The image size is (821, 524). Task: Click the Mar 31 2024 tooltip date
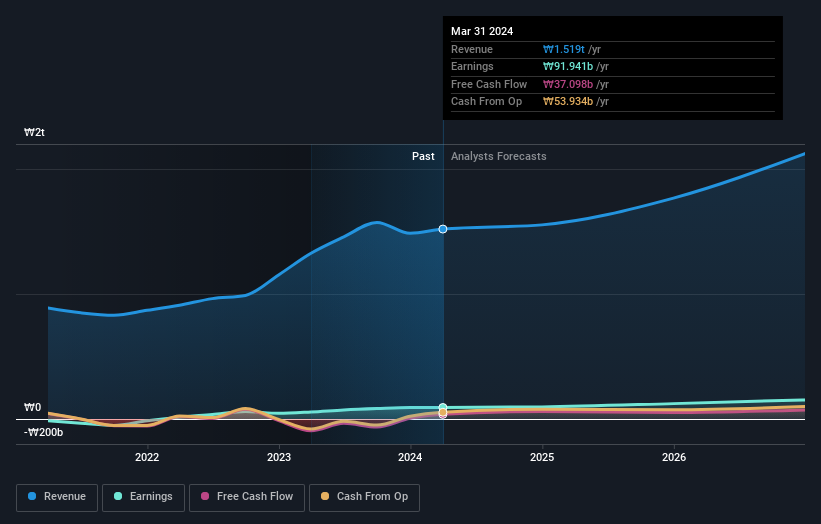482,31
